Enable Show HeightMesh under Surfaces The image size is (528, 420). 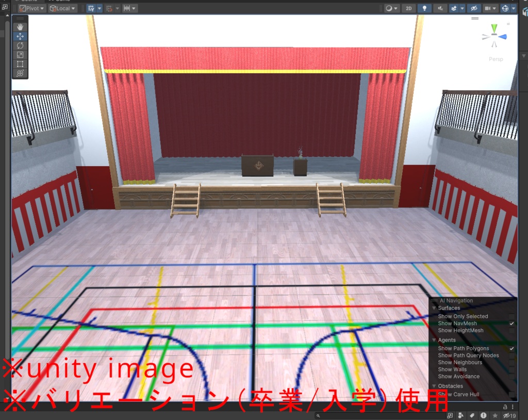(511, 331)
